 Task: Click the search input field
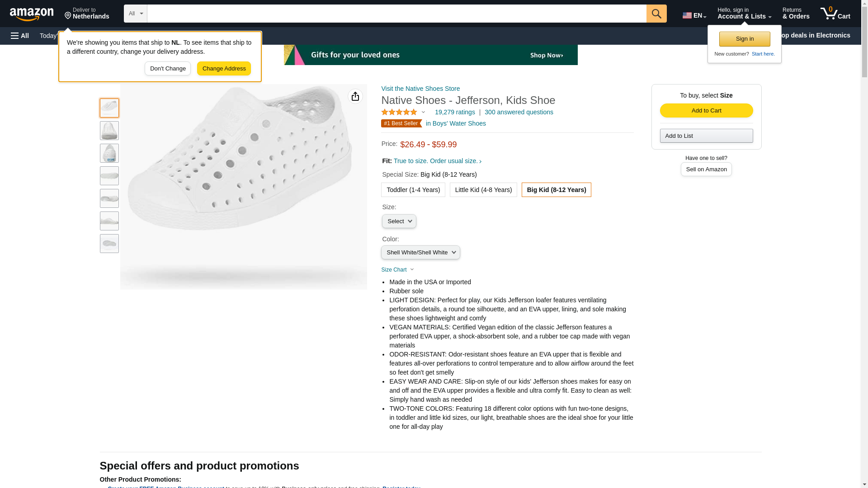pos(396,14)
